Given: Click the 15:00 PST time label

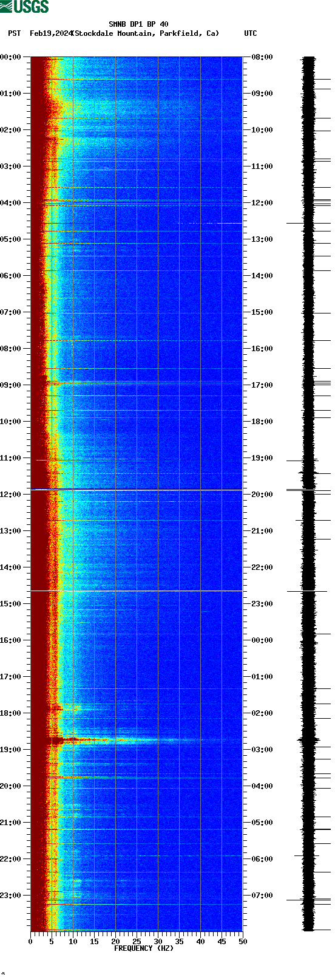Looking at the screenshot, I should pos(11,604).
